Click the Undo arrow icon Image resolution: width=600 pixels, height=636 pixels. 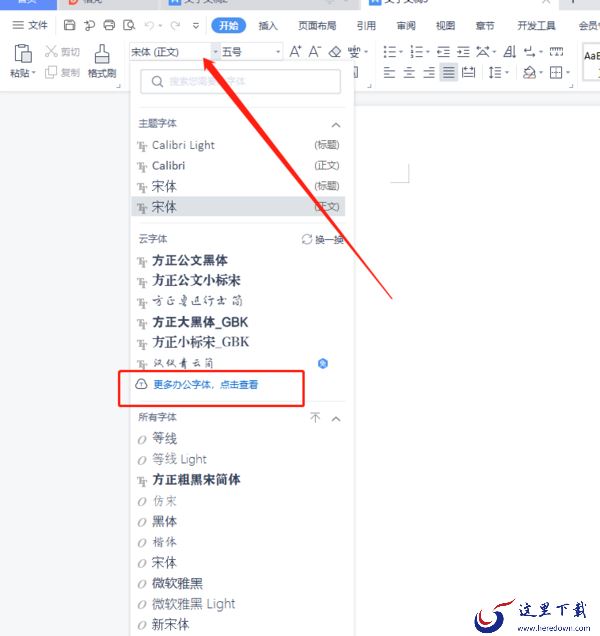(x=149, y=26)
